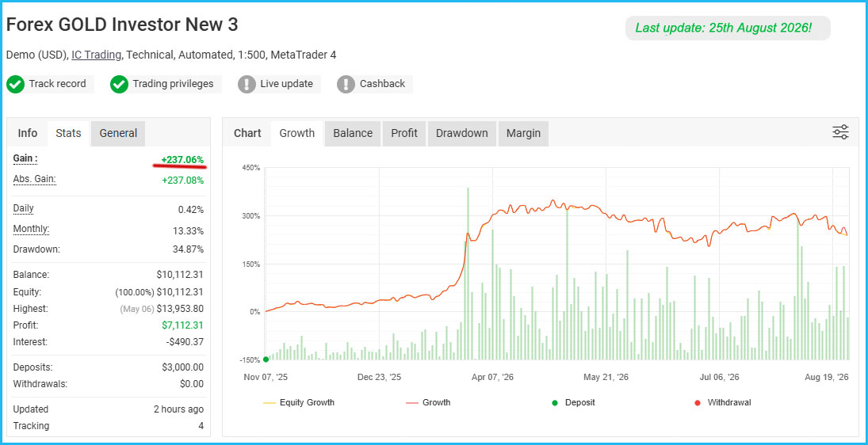Click the Forex GOLD Investor New 3 title
Viewport: 868px width, 445px height.
(122, 25)
